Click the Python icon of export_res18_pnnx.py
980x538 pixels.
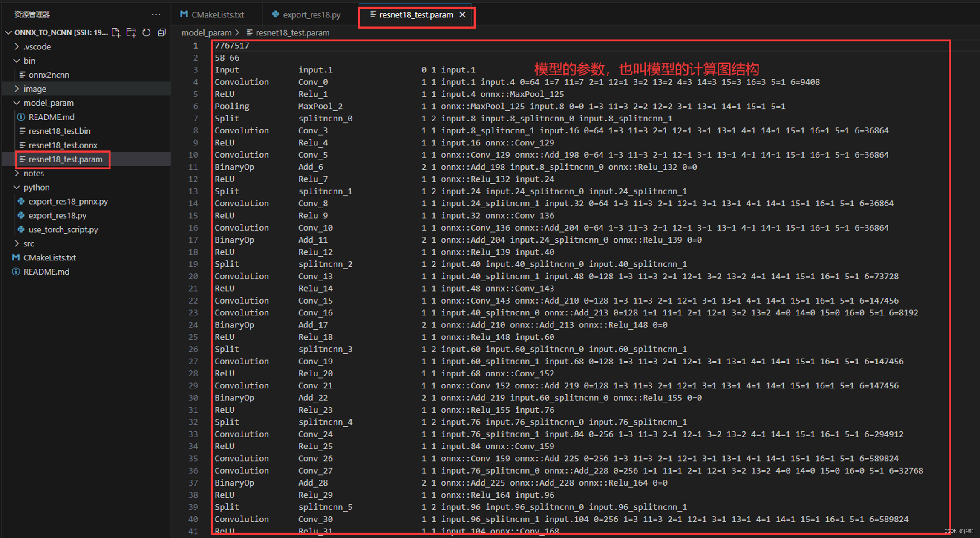coord(21,201)
